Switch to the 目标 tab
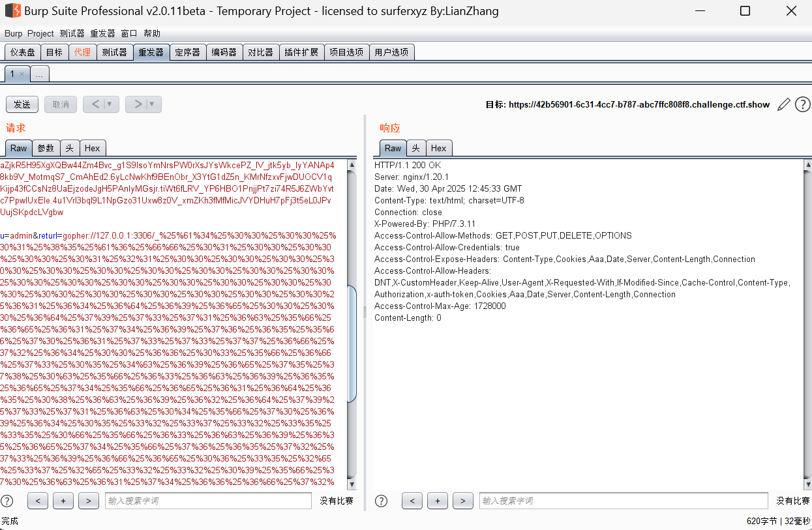The image size is (812, 530). point(54,52)
